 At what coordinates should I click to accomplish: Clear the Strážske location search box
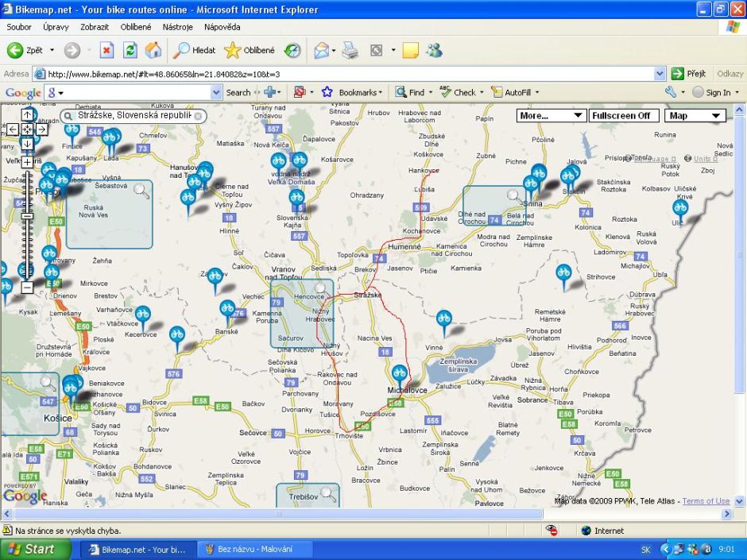[198, 116]
